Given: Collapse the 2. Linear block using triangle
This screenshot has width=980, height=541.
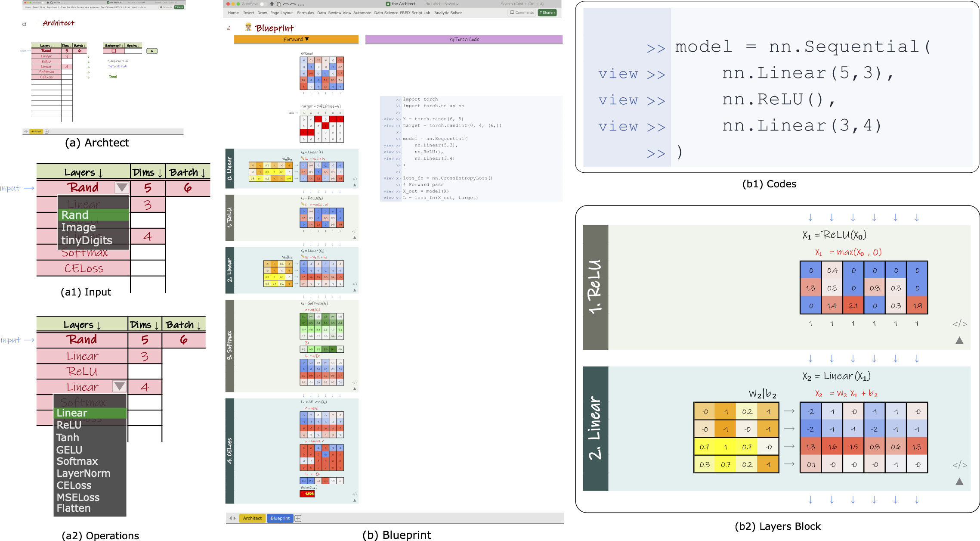Looking at the screenshot, I should coord(959,482).
